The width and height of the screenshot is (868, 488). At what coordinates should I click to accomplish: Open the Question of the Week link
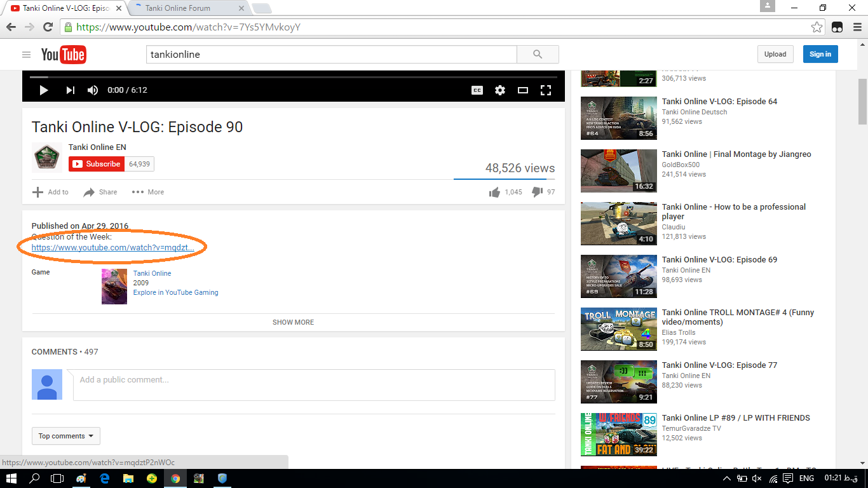pos(112,247)
